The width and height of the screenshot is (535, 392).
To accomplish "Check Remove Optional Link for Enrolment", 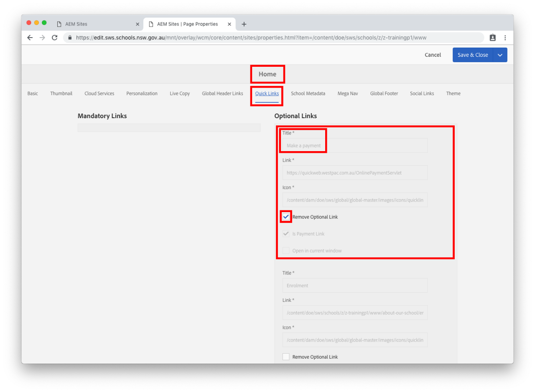I will click(286, 357).
